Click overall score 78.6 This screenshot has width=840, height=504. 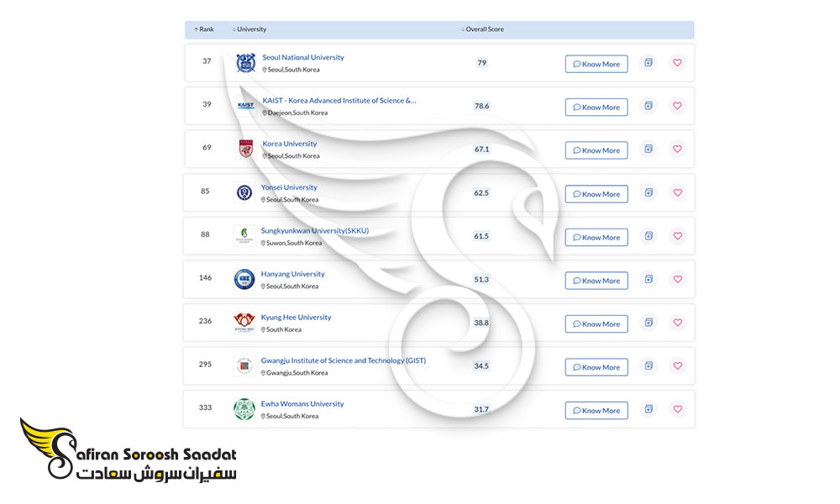pos(481,106)
